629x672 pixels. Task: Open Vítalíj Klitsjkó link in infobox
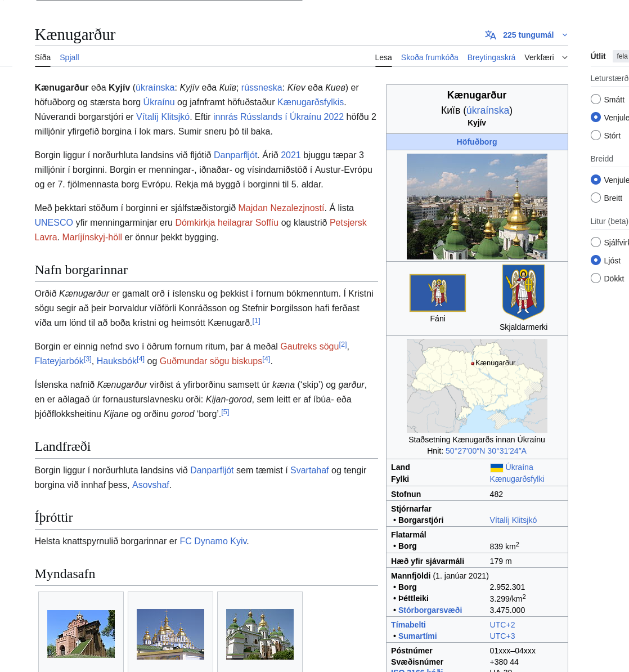(x=513, y=520)
